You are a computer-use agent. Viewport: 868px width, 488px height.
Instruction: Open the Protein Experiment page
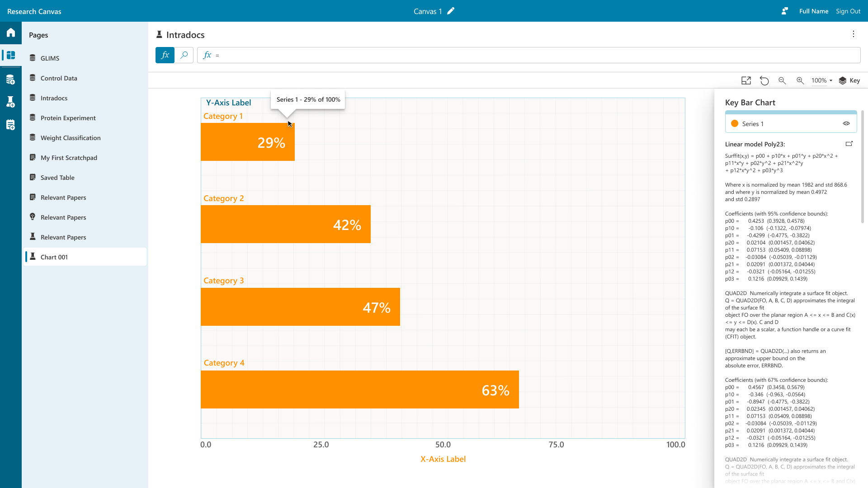68,118
